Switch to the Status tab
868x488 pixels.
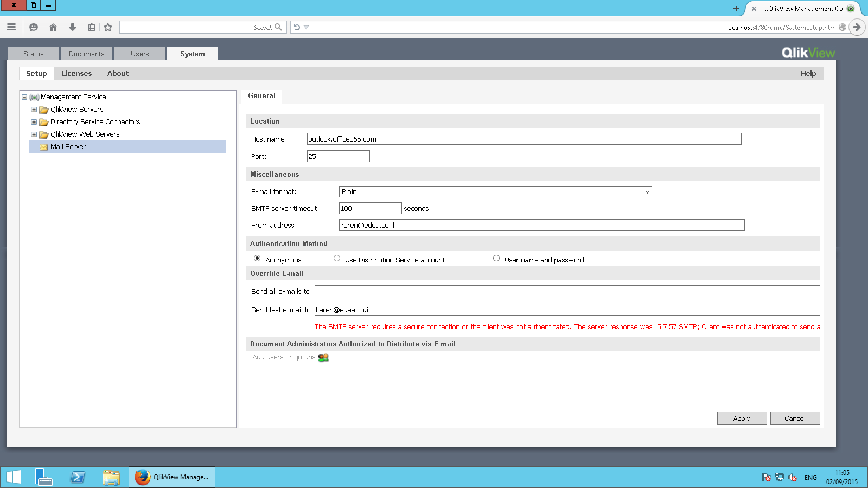coord(34,54)
